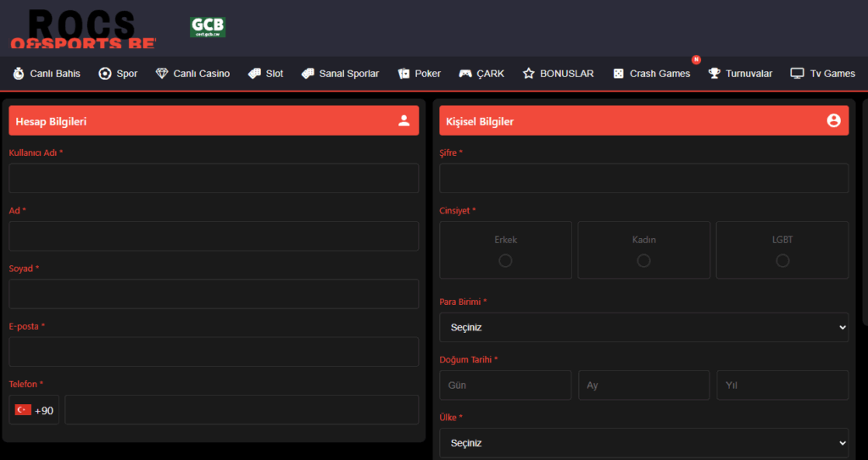Screen dimensions: 868x460
Task: Open the Sanal Sporlar menu item
Action: pos(341,73)
